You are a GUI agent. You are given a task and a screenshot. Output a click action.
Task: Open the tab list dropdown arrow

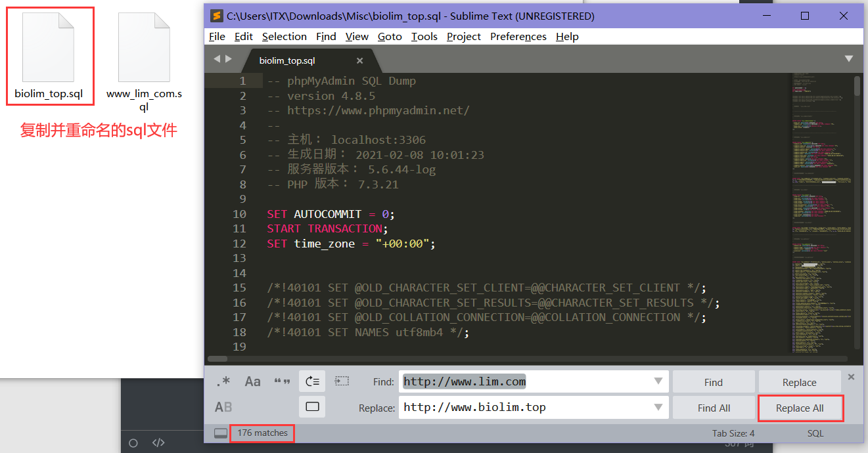tap(849, 59)
